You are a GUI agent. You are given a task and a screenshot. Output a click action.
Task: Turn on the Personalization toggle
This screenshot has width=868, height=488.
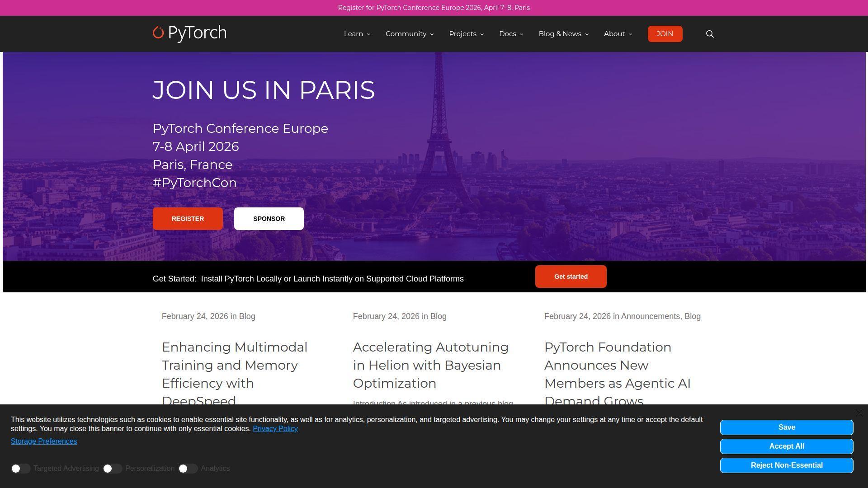point(112,469)
